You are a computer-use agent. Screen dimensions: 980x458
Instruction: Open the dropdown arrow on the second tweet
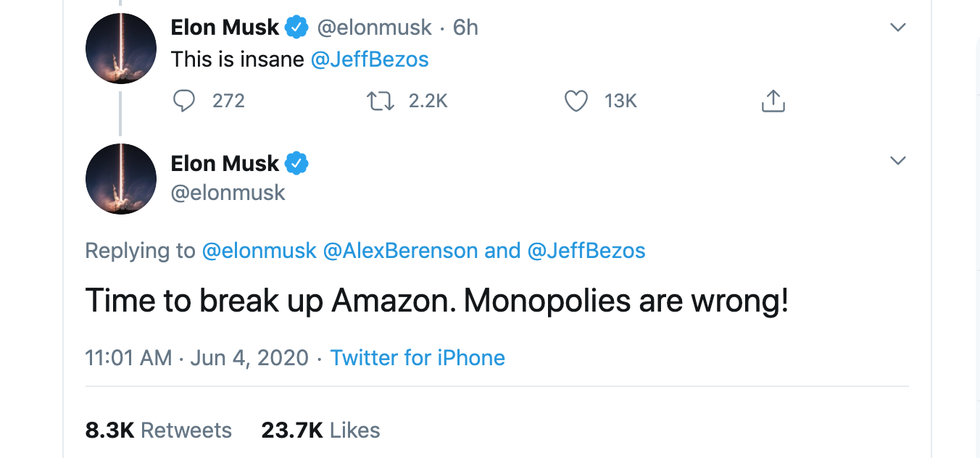pos(898,160)
